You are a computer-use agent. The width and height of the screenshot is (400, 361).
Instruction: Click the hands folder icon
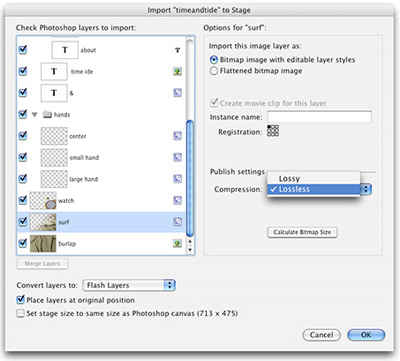click(47, 115)
